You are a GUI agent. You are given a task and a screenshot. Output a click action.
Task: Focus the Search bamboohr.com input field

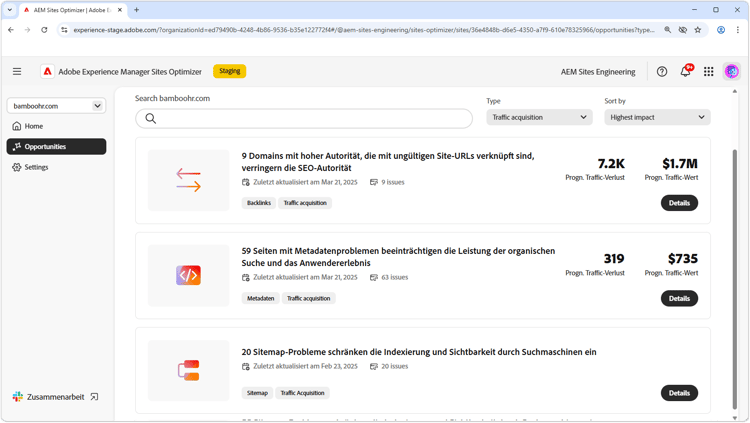(x=304, y=119)
